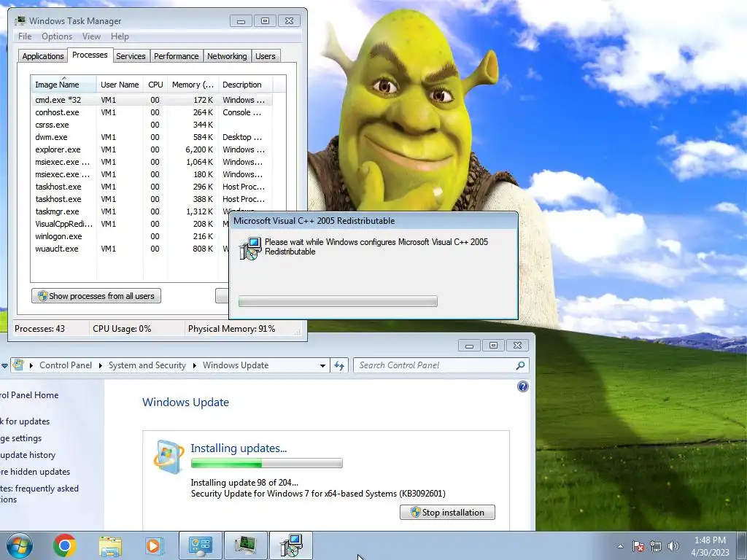
Task: Switch to the Performance tab
Action: click(x=176, y=55)
